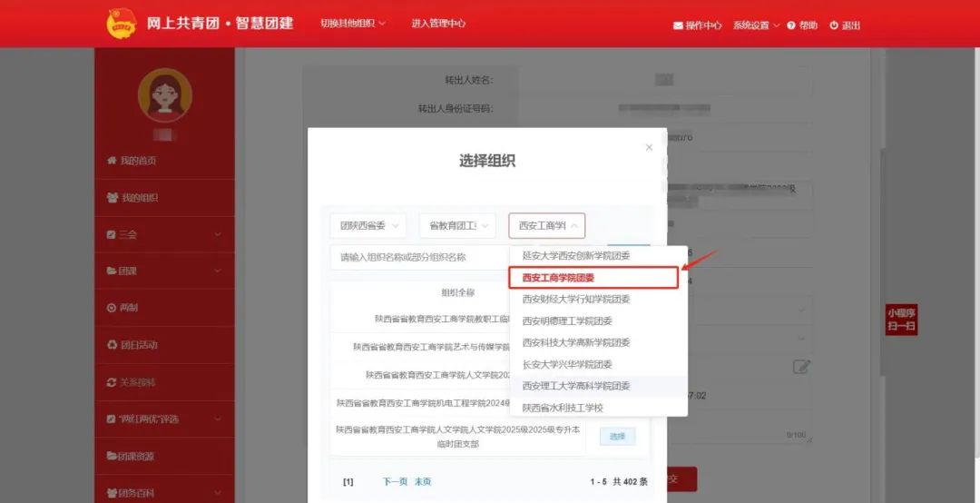Close the 选择组织 dialog with X

point(649,148)
